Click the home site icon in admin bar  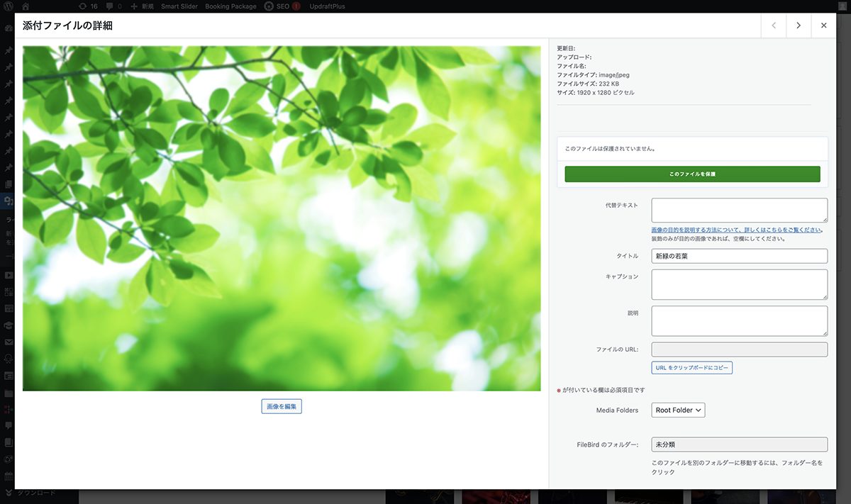click(26, 6)
